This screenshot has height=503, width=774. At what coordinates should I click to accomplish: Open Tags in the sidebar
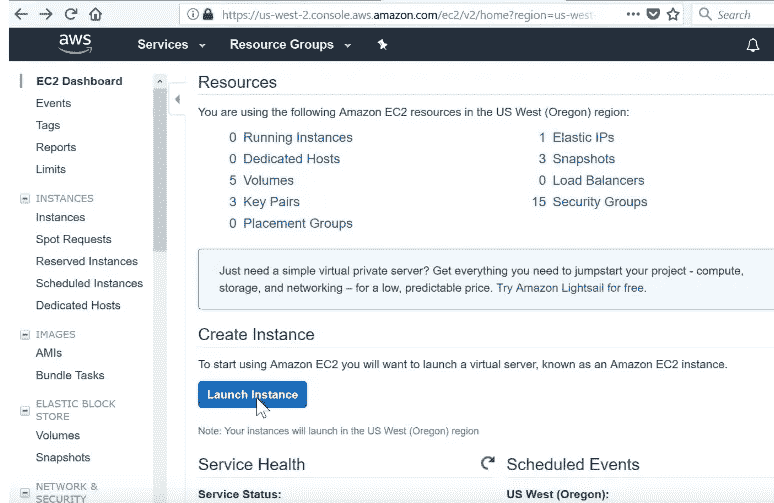(x=48, y=125)
